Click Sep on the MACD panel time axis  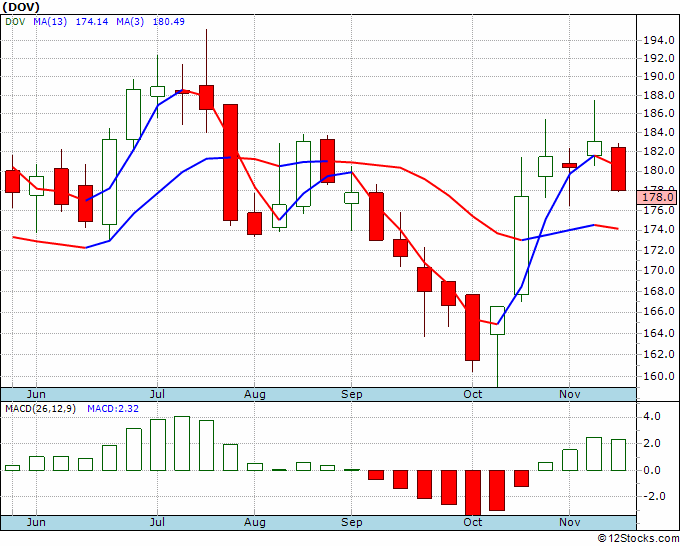351,522
